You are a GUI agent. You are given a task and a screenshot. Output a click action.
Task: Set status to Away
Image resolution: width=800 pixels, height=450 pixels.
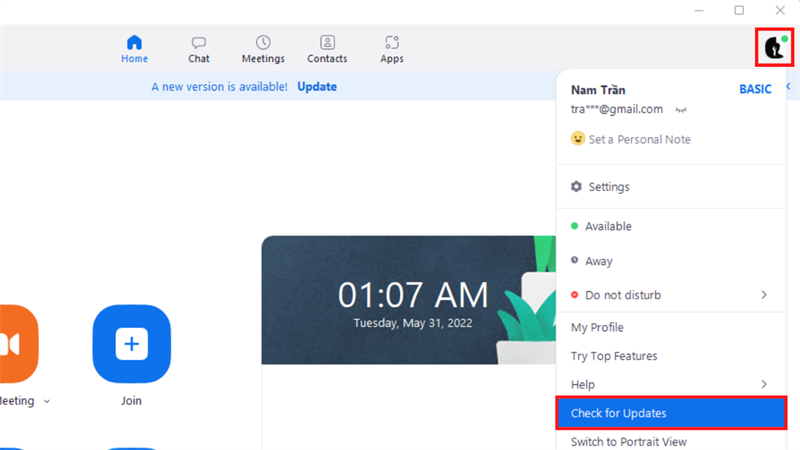(x=671, y=261)
